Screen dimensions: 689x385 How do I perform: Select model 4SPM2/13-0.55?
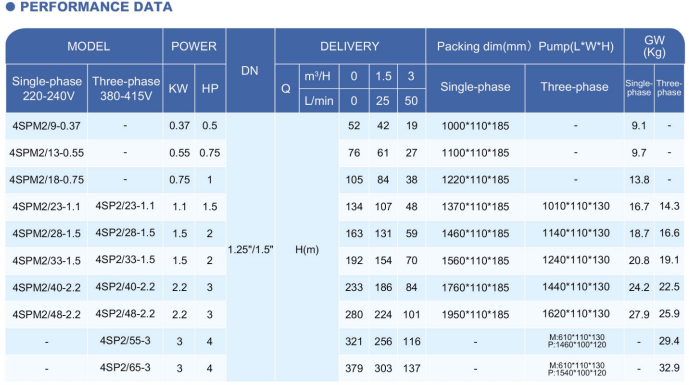tap(47, 153)
